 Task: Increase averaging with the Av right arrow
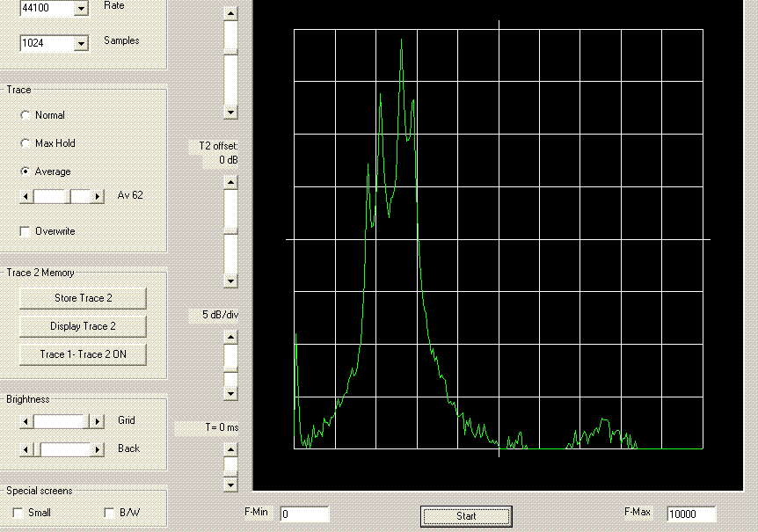(97, 197)
